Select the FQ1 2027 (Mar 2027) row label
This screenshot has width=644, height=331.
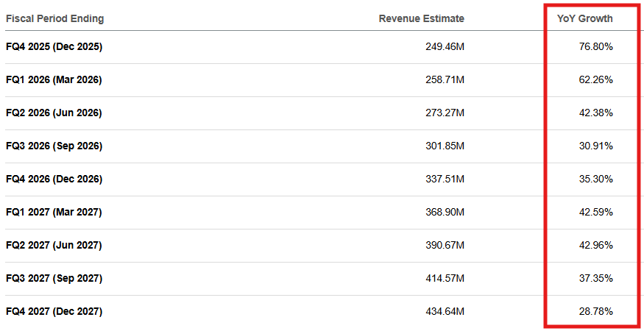pos(54,213)
